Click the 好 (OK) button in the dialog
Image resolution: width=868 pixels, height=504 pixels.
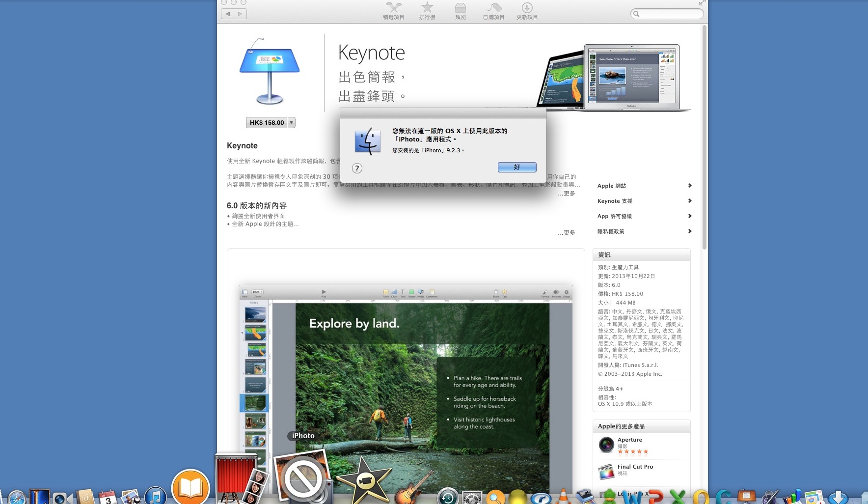(x=517, y=167)
